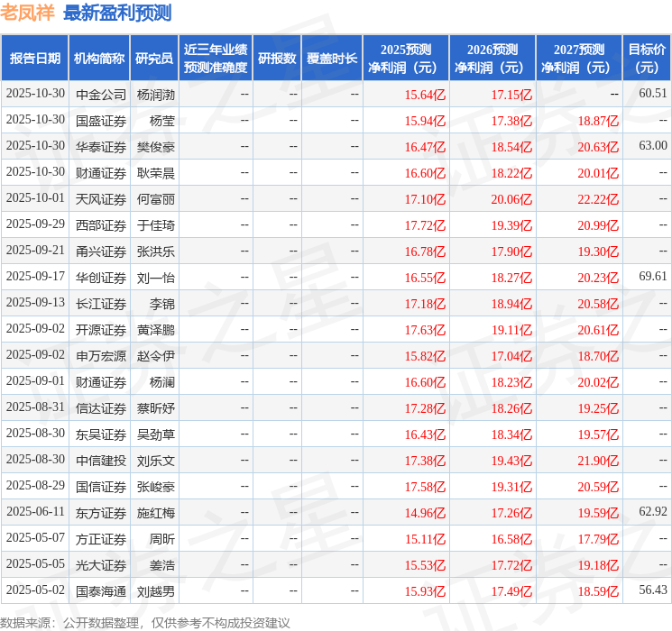
Task: Click the 2025-05-07 report date
Action: tap(35, 537)
